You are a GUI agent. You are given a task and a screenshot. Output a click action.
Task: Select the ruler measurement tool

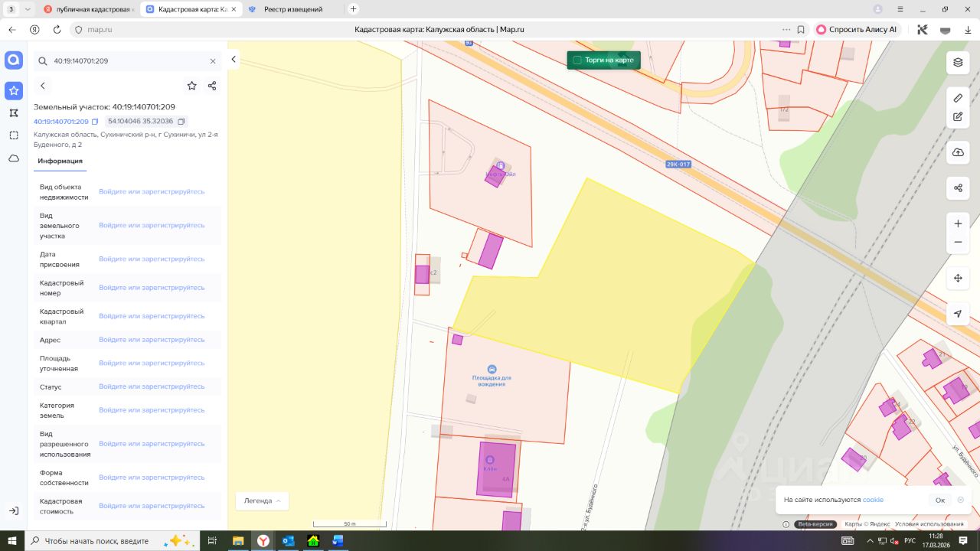click(x=958, y=98)
